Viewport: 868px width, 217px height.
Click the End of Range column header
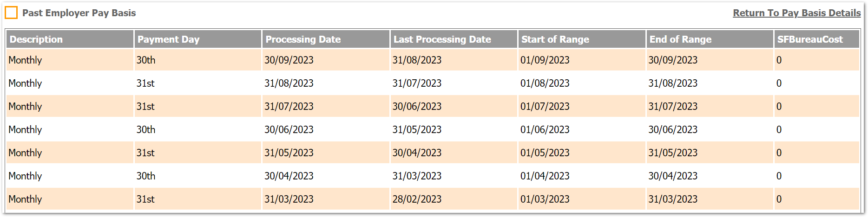click(680, 39)
